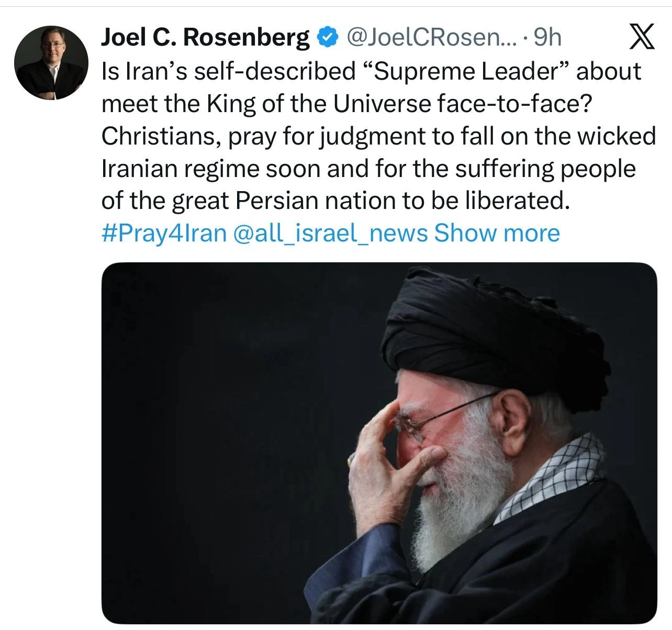The image size is (672, 630).
Task: Open the #Pray4Iran hashtag
Action: [163, 233]
